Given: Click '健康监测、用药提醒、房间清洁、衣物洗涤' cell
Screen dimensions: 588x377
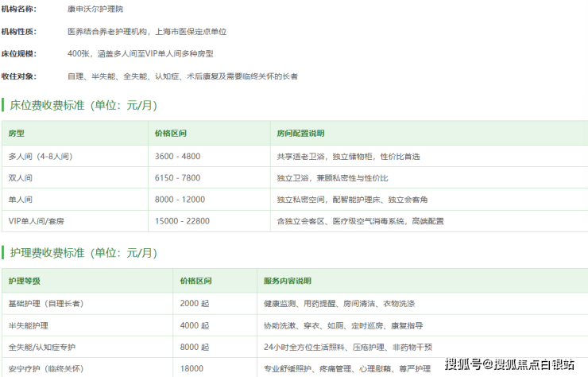Looking at the screenshot, I should click(423, 303).
